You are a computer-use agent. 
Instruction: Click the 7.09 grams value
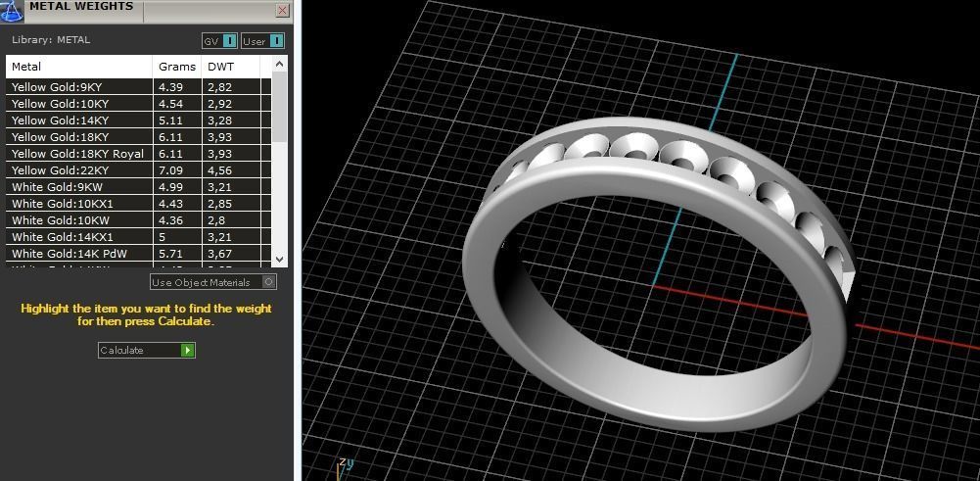coord(170,170)
